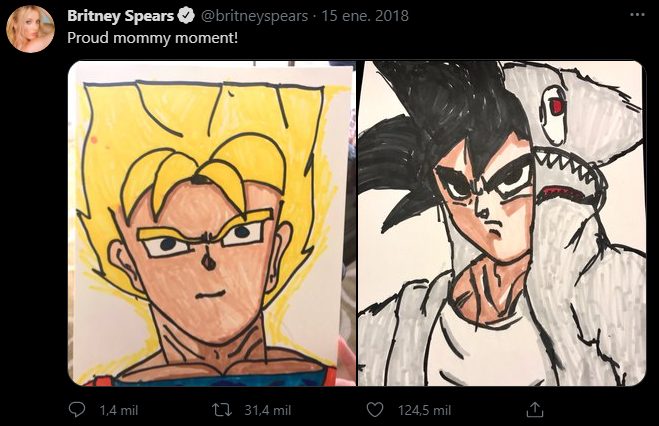Click the 124,5 mil like count

tap(424, 410)
